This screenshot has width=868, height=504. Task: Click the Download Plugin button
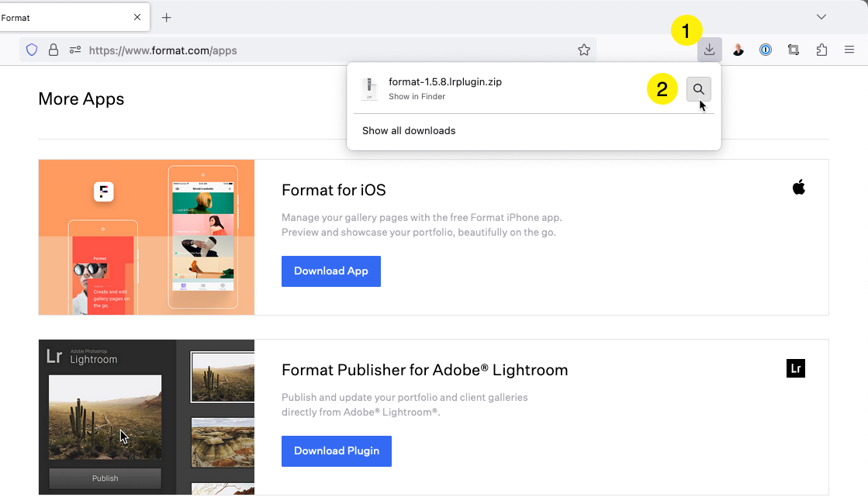tap(337, 451)
